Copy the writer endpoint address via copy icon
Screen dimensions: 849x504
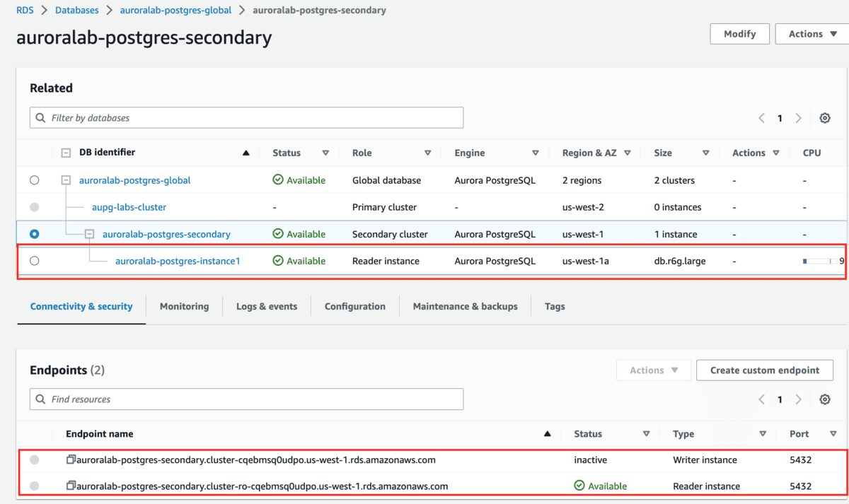point(69,459)
